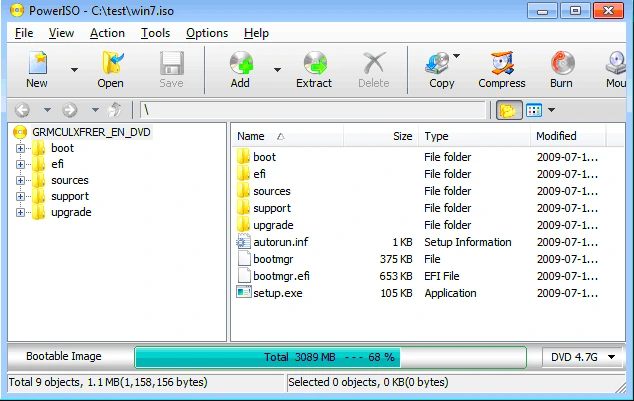Open the Back history dropdown arrow
Viewport: 634px width, 401px height.
point(47,110)
